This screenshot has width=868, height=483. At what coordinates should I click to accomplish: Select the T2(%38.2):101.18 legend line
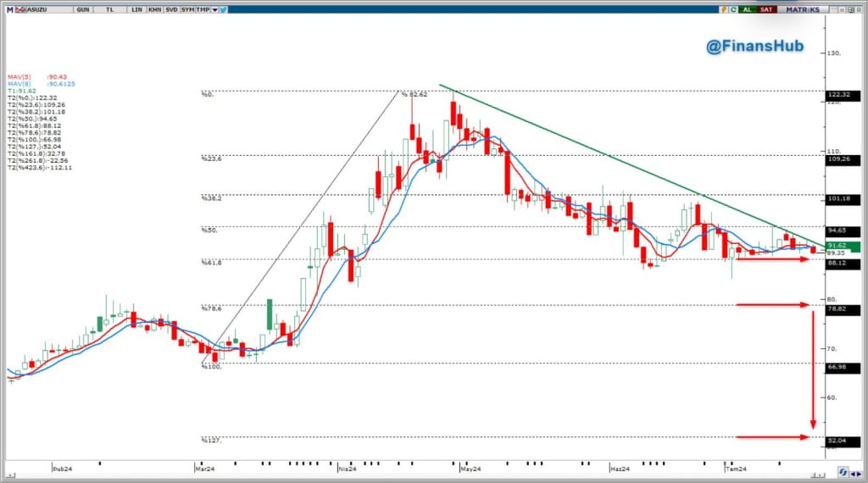pos(36,112)
